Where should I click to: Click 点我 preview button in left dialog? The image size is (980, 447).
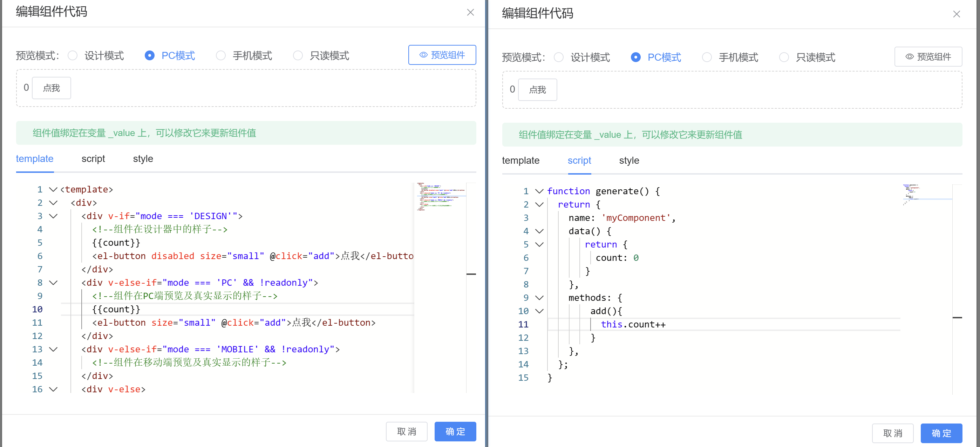click(52, 88)
